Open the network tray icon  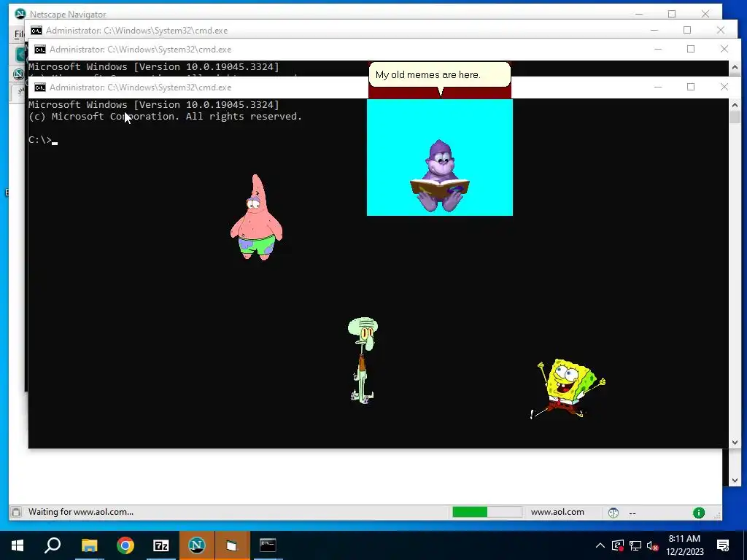point(635,545)
